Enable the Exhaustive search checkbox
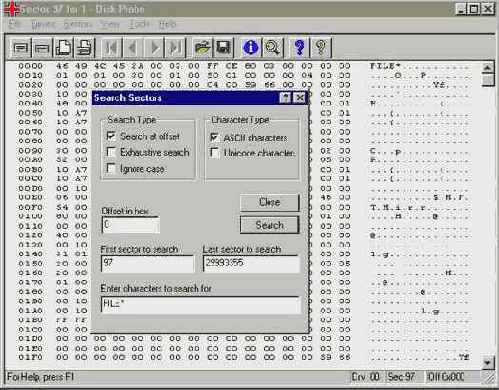The image size is (499, 390). (x=111, y=152)
